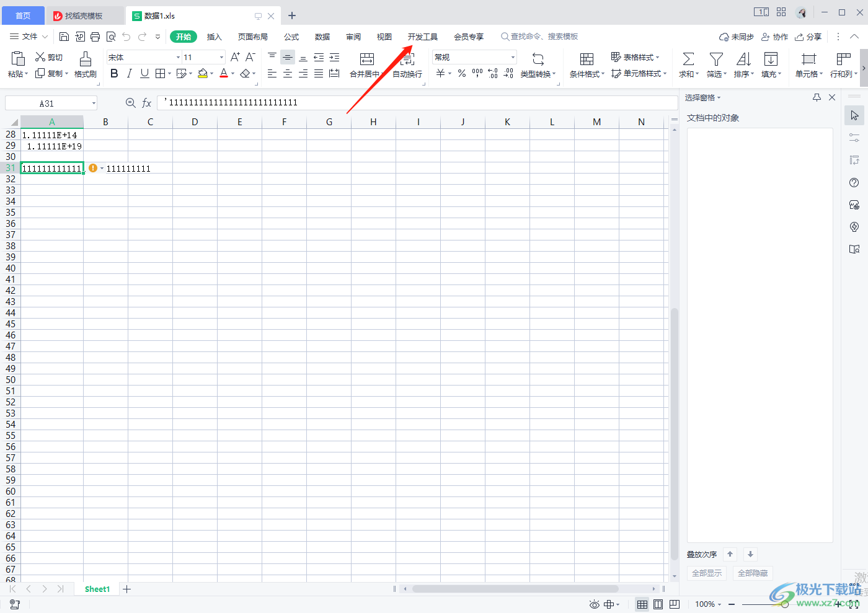Screen dimensions: 868x613
Task: Open Conditional Formatting (条件格式) dropdown
Action: [x=587, y=64]
